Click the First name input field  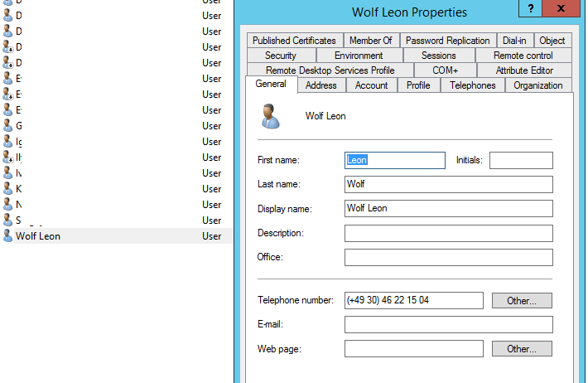pos(394,161)
